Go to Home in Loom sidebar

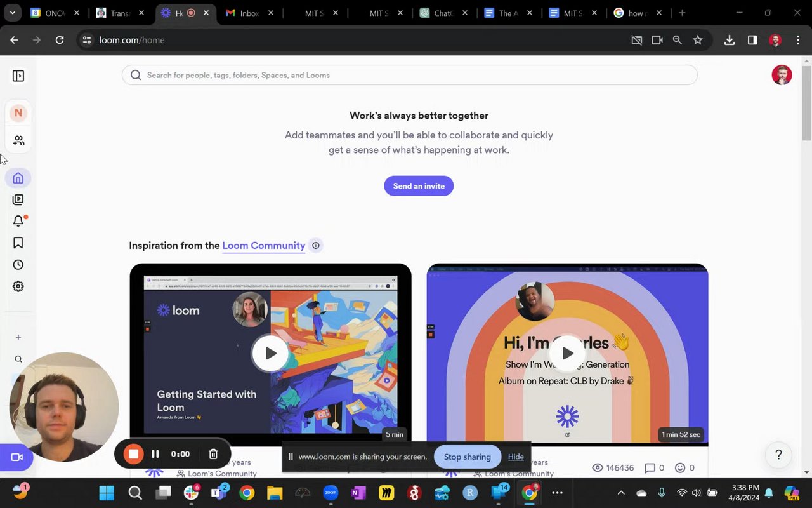[x=18, y=178]
